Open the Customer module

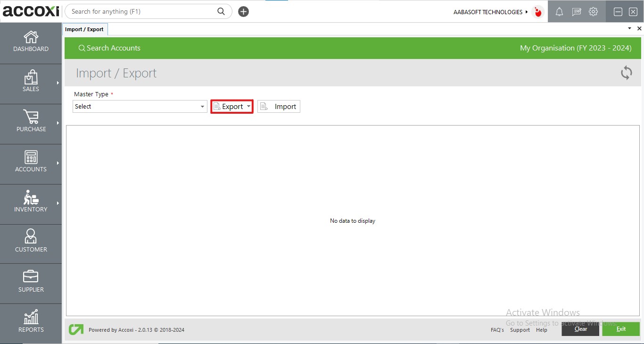[31, 242]
